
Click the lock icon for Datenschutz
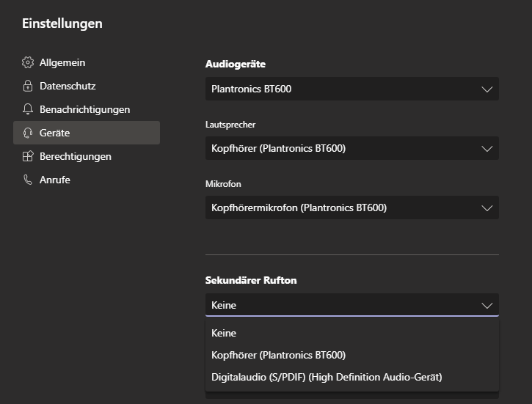pyautogui.click(x=28, y=86)
